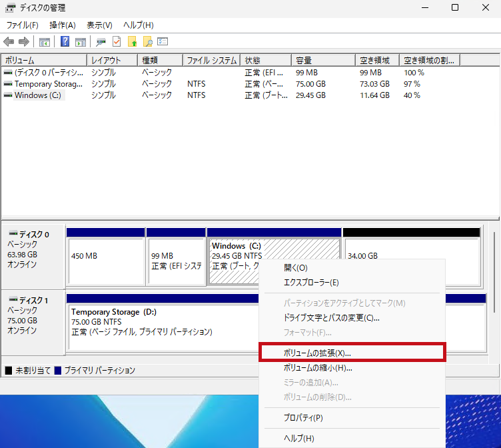Sort by the ボリューム column header

click(45, 60)
